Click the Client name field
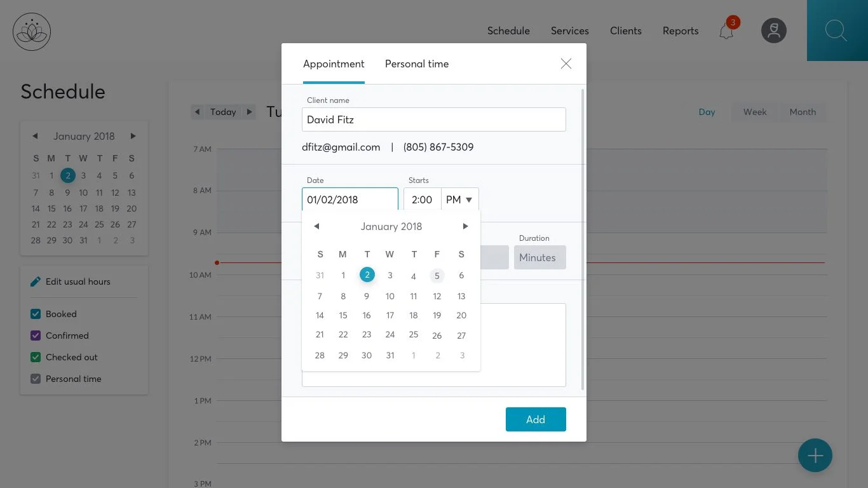 434,119
